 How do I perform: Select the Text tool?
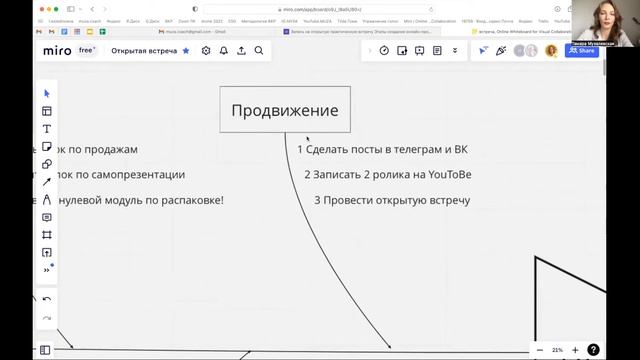point(47,129)
